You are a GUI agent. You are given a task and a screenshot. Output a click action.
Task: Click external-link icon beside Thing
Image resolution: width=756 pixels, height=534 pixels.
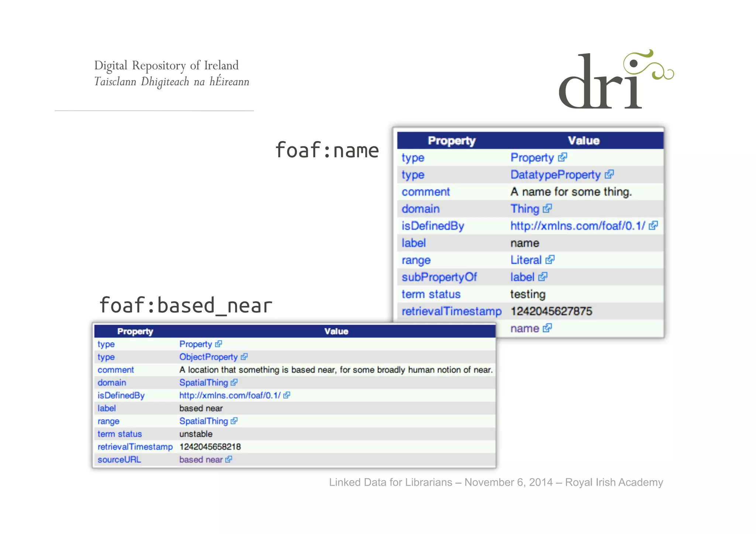(547, 209)
